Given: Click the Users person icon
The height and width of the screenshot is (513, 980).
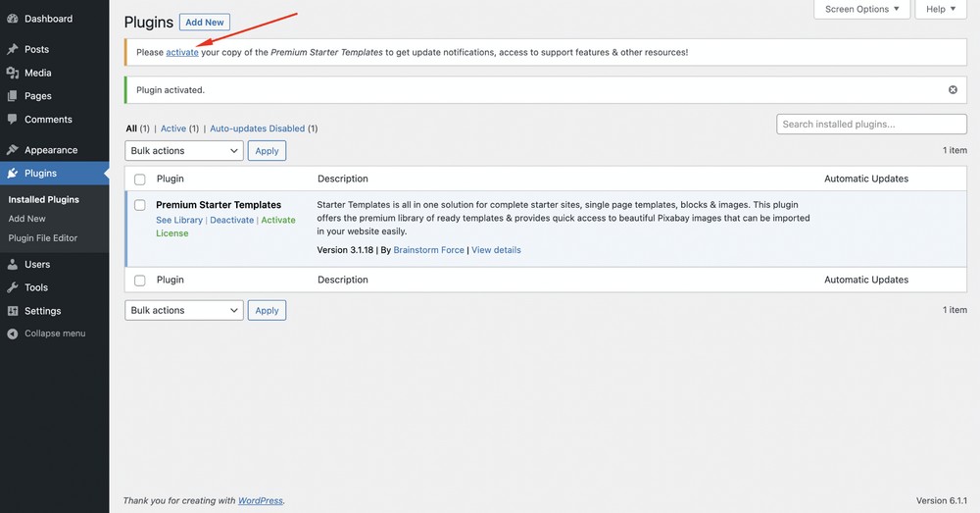Looking at the screenshot, I should click(x=12, y=264).
